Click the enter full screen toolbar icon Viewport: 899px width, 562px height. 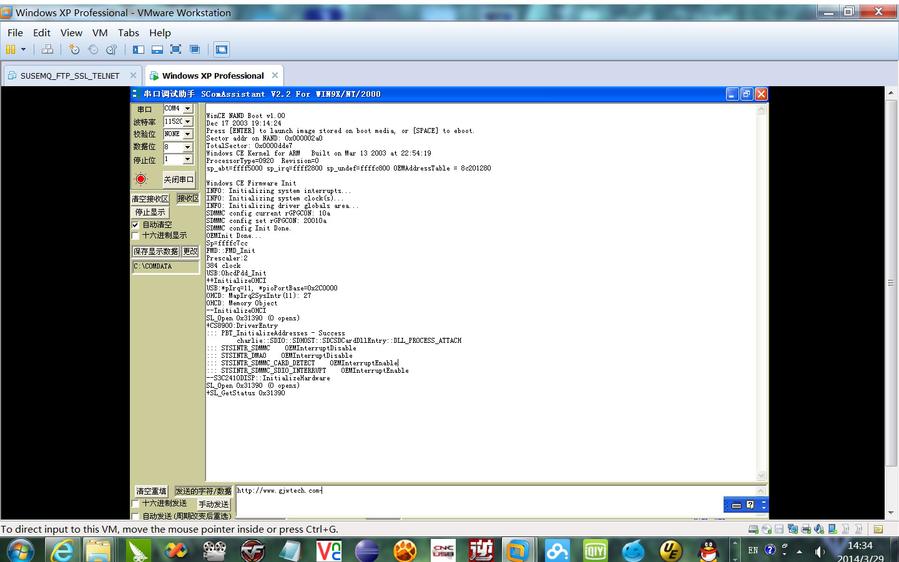click(x=175, y=49)
